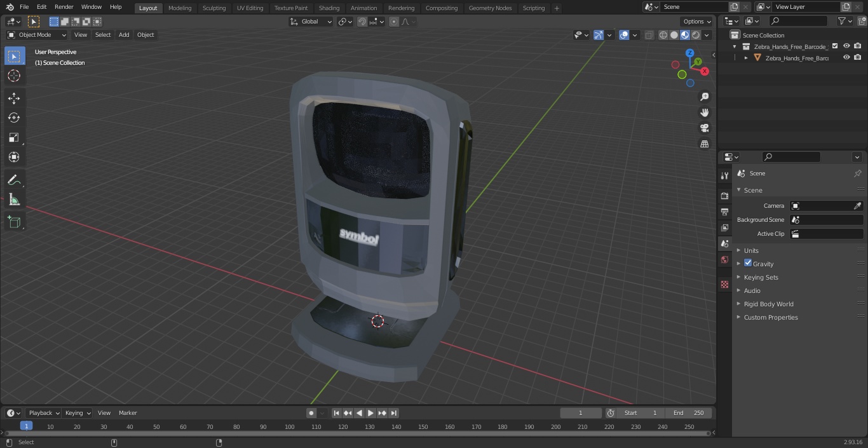Switch to the Modeling workspace tab
The height and width of the screenshot is (448, 868).
pyautogui.click(x=180, y=8)
